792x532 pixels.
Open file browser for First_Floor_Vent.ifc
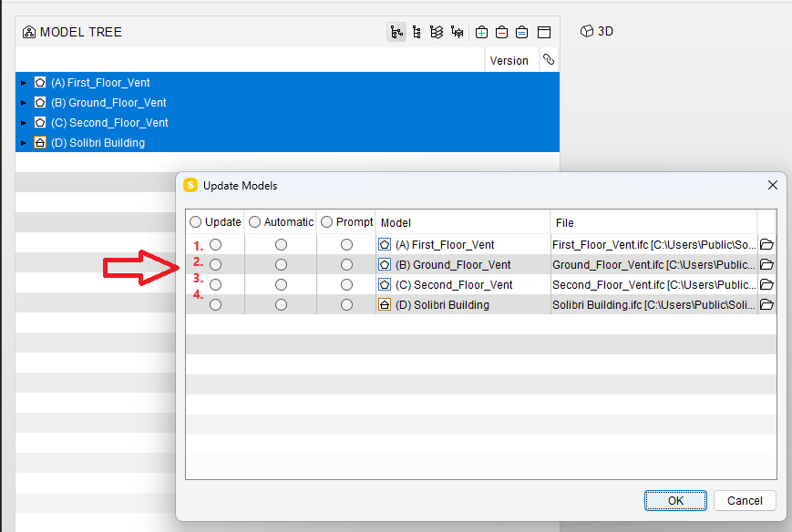766,244
